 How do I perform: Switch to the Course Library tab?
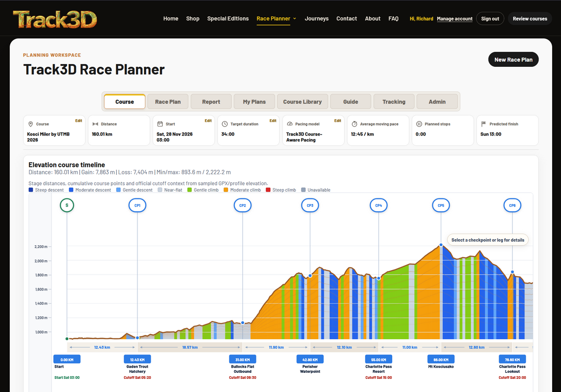(x=302, y=101)
